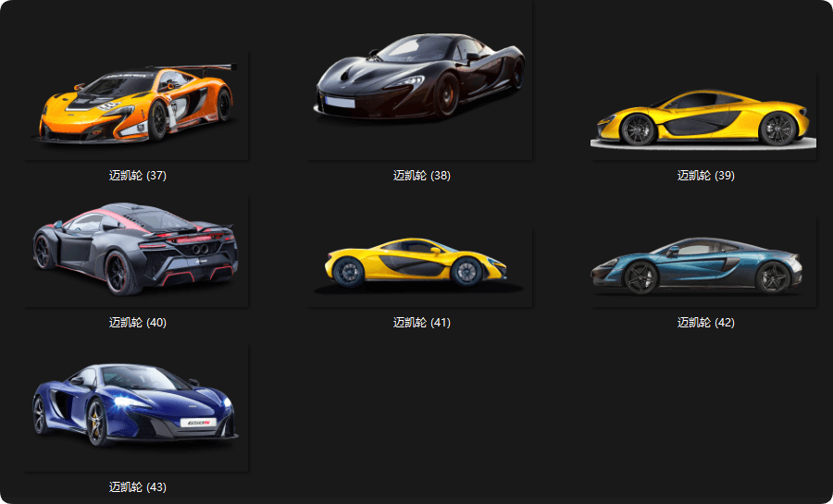833x504 pixels.
Task: Click the 迈凯轮 (43) caption
Action: 137,487
